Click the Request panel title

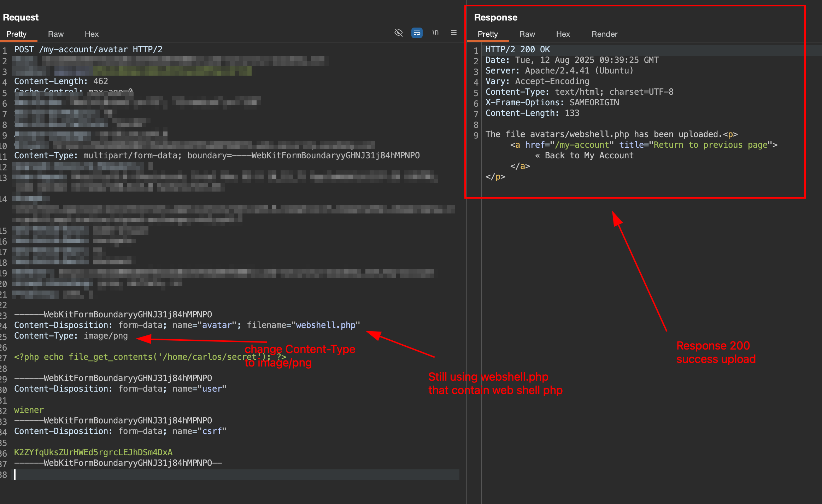pyautogui.click(x=20, y=17)
